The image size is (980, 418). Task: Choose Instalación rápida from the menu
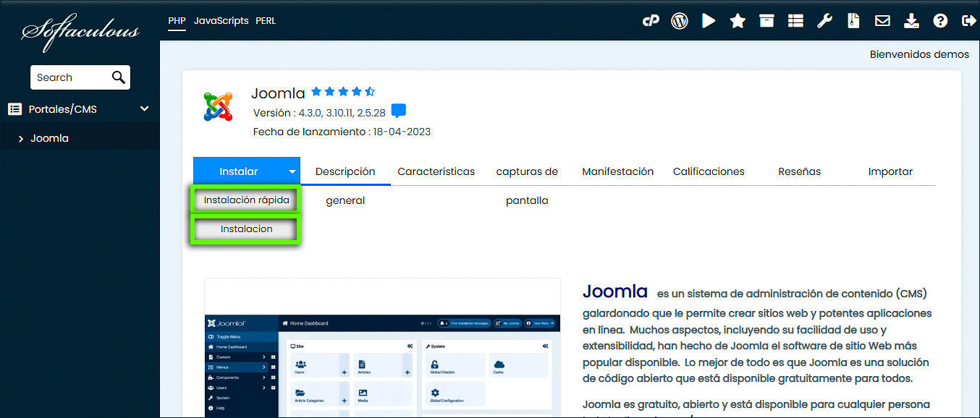(245, 199)
